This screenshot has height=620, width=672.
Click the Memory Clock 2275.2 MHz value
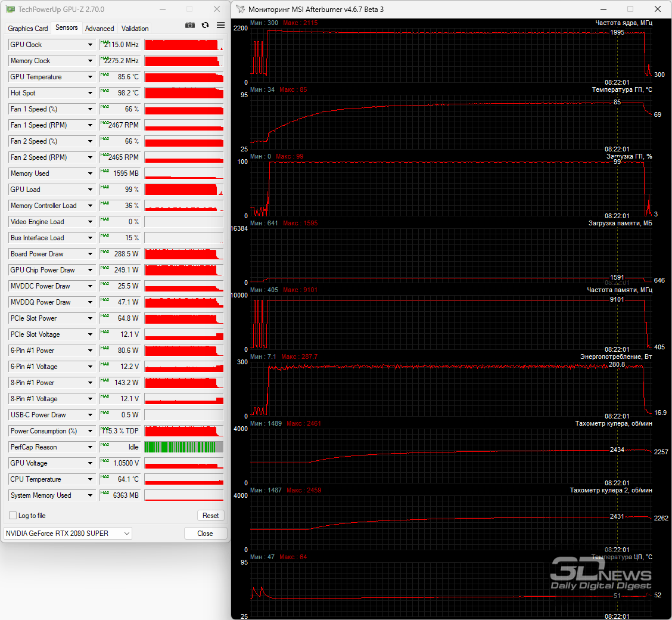click(x=120, y=61)
